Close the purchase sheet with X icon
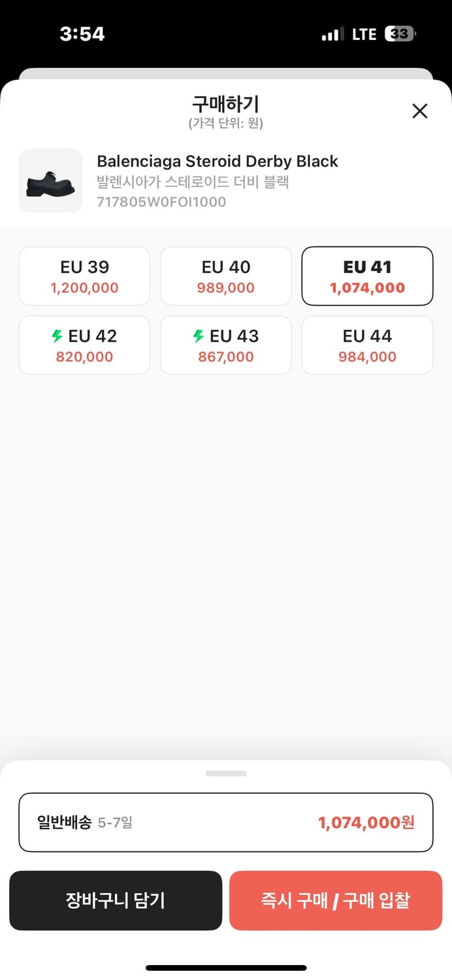The height and width of the screenshot is (980, 452). [420, 111]
